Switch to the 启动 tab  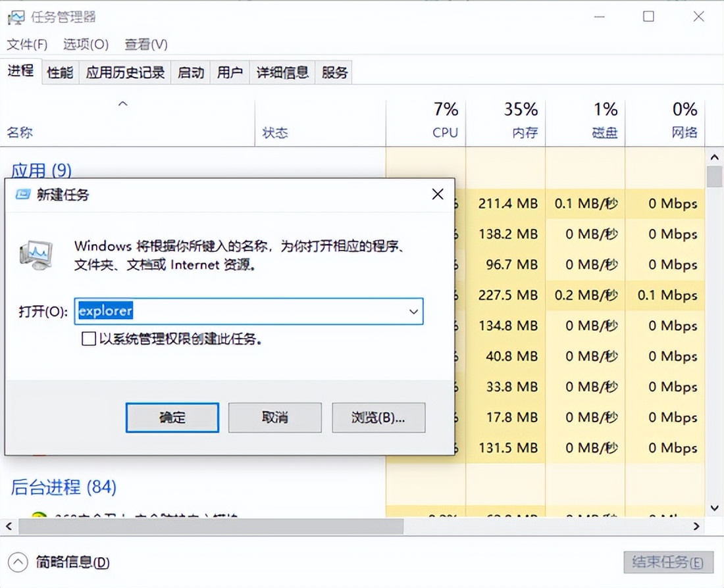pyautogui.click(x=191, y=72)
